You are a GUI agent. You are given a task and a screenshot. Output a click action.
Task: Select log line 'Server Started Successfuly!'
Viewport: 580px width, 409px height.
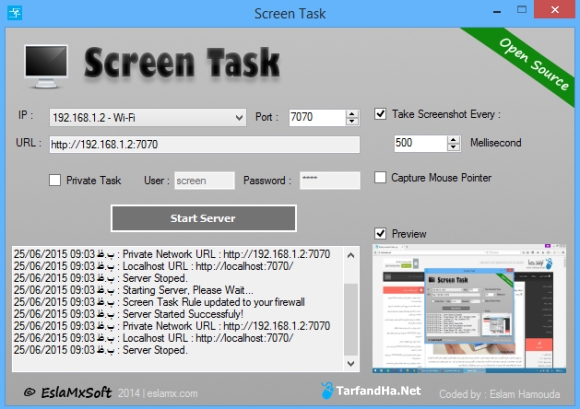[128, 314]
